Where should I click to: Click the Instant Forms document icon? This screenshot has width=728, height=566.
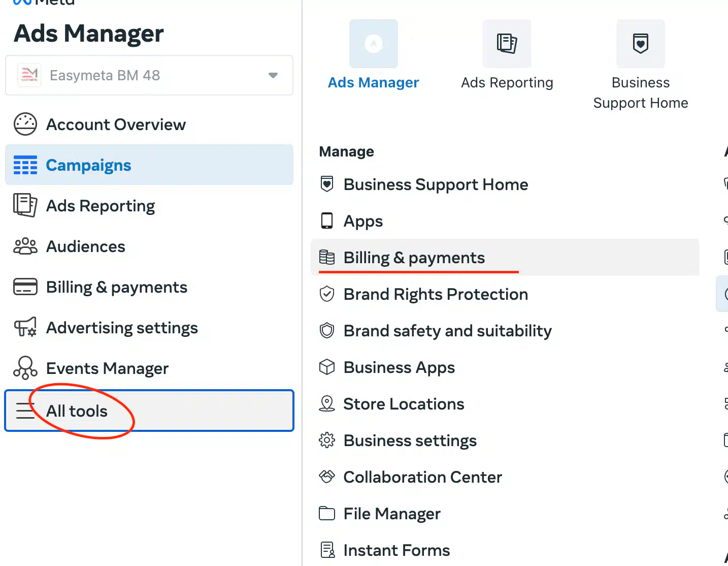[x=327, y=550]
